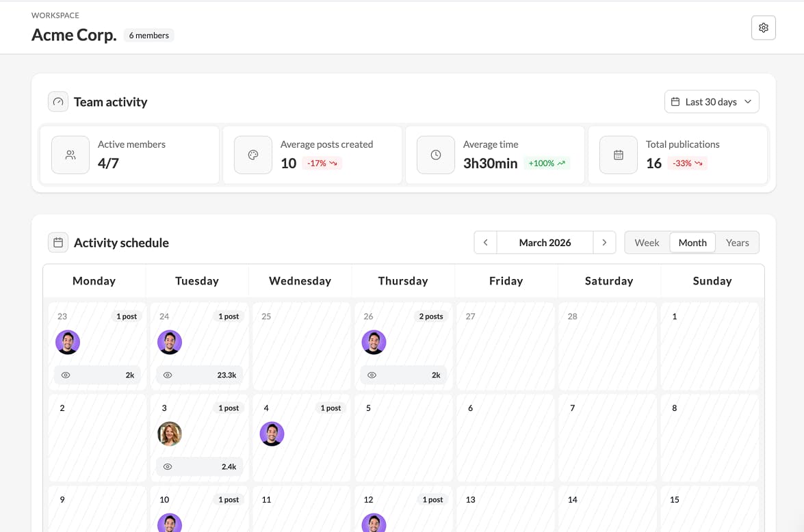This screenshot has width=804, height=532.
Task: Click the Average posts created palette icon
Action: coord(252,155)
